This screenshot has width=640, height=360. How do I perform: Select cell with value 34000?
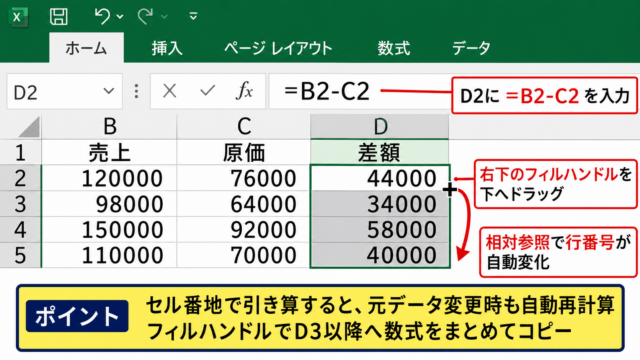[x=380, y=204]
